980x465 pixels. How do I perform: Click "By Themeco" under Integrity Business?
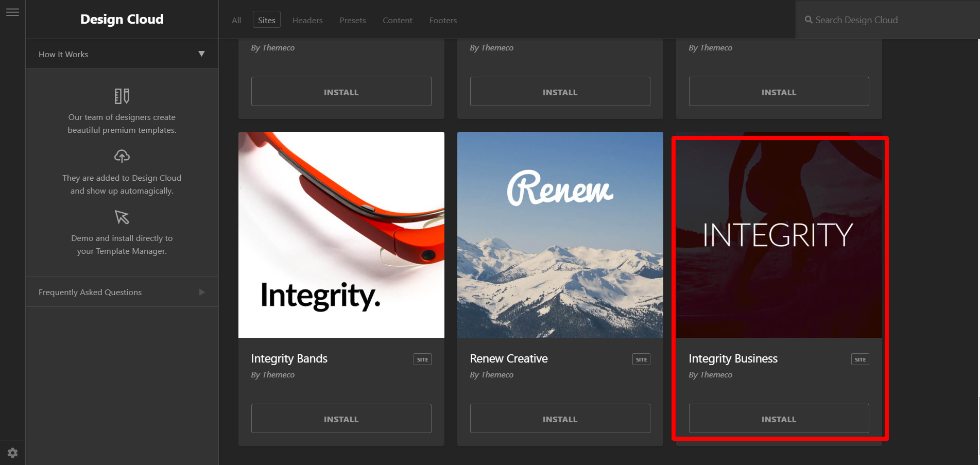(x=711, y=375)
